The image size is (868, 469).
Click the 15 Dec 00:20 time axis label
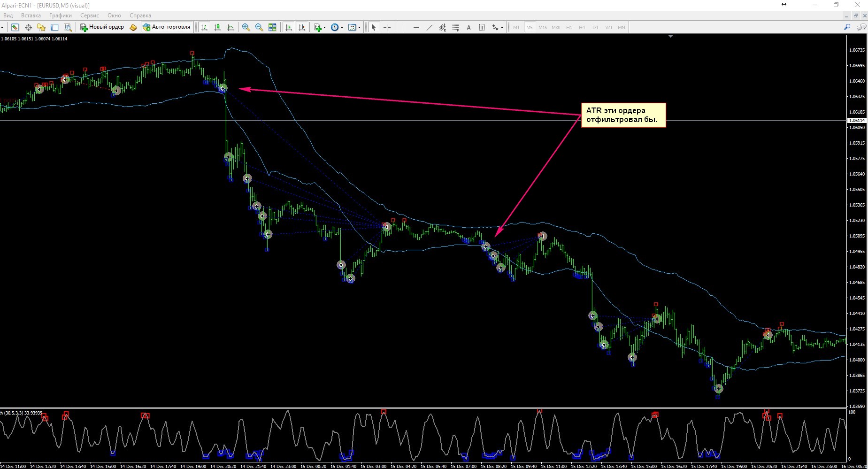(314, 466)
